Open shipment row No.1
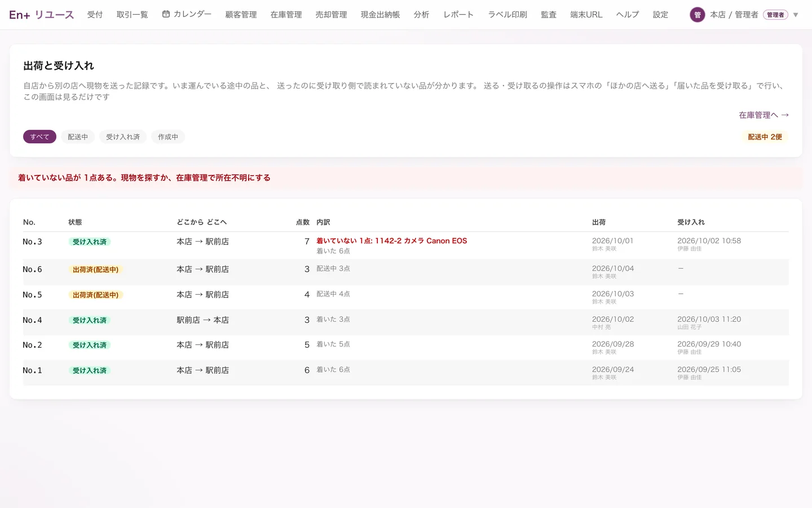The height and width of the screenshot is (508, 812). tap(406, 373)
